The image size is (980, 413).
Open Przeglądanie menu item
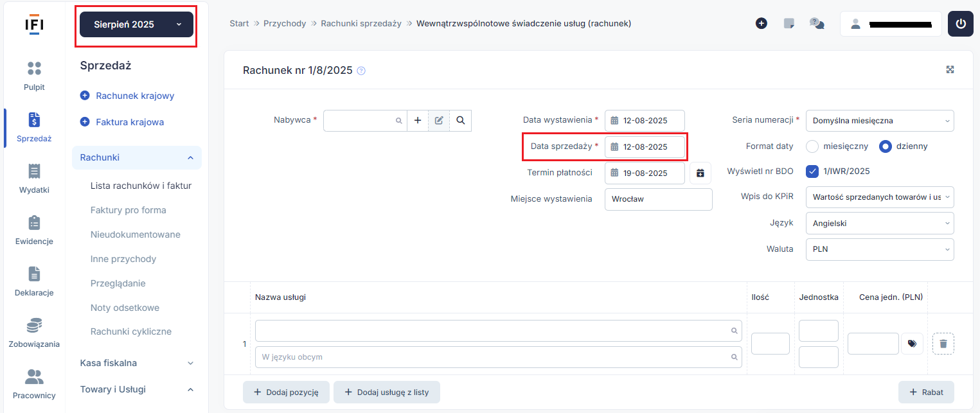click(x=118, y=283)
